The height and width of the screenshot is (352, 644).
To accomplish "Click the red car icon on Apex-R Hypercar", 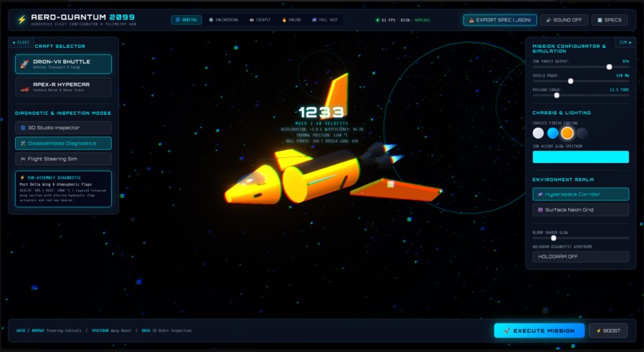I will [25, 88].
